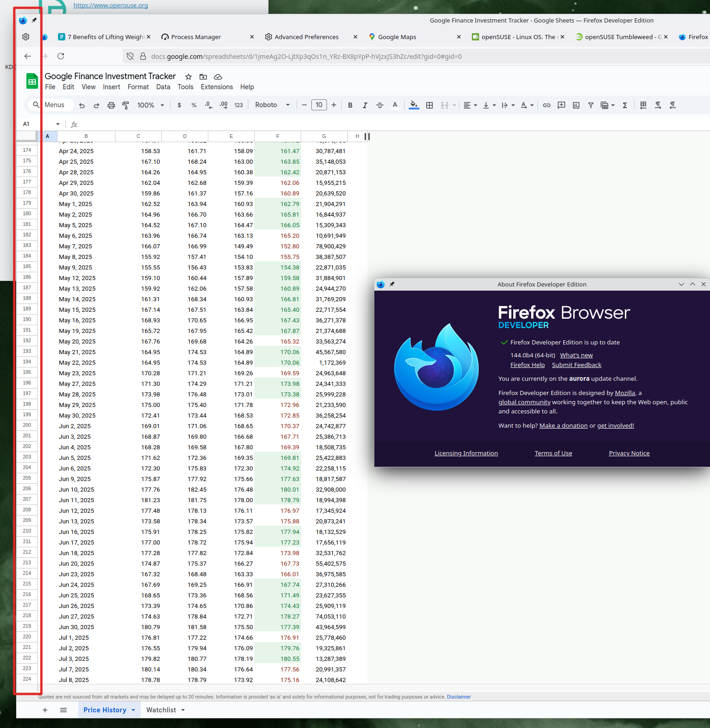Screen dimensions: 710x728
Task: Insert a comment from the toolbar
Action: pos(561,105)
